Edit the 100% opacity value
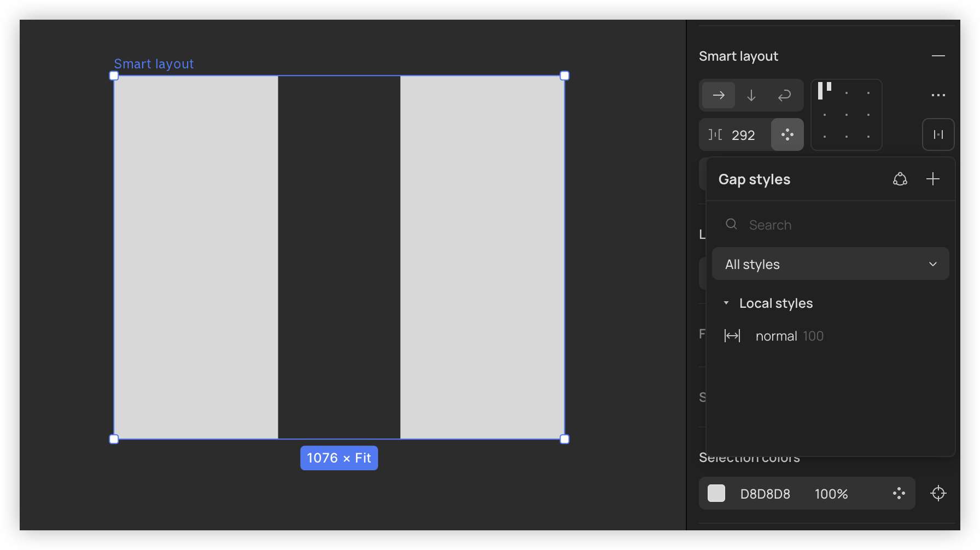 (x=831, y=494)
